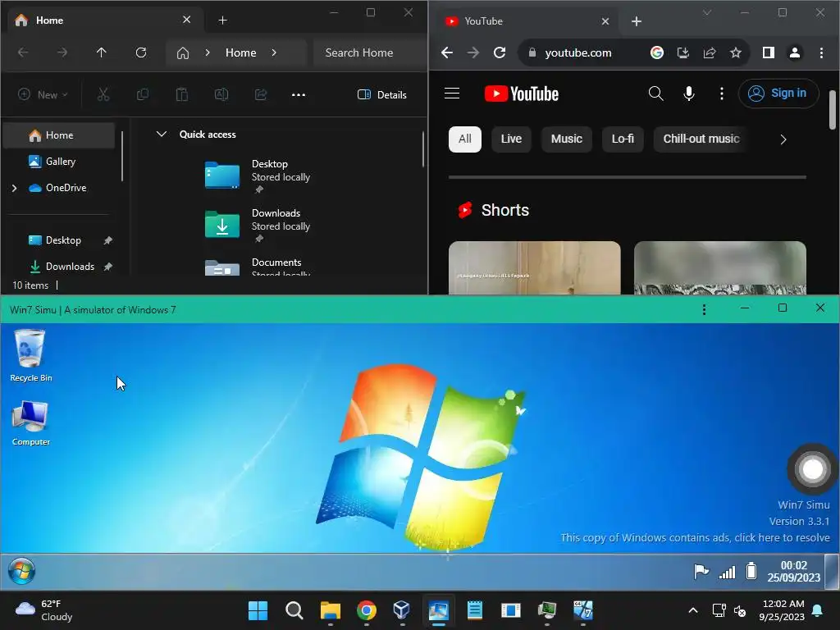Open the See more ellipsis in File Explorer
The image size is (840, 630).
tap(299, 95)
